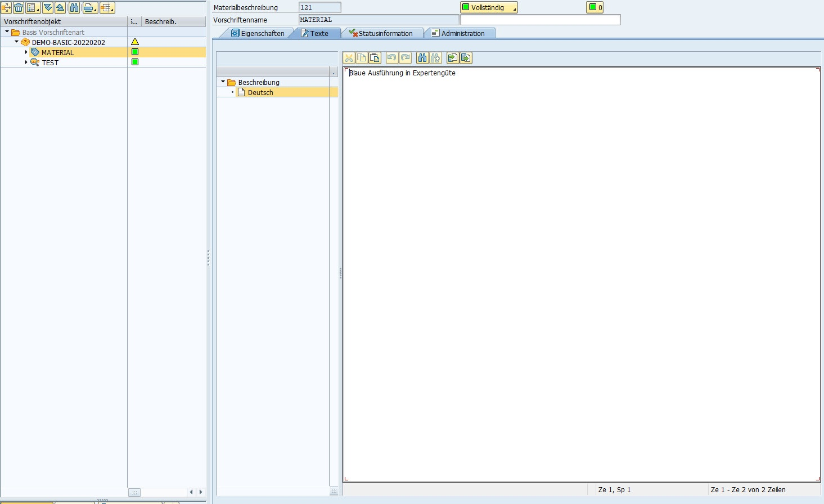Click the Save as local file icon
The image size is (824, 504).
point(466,58)
